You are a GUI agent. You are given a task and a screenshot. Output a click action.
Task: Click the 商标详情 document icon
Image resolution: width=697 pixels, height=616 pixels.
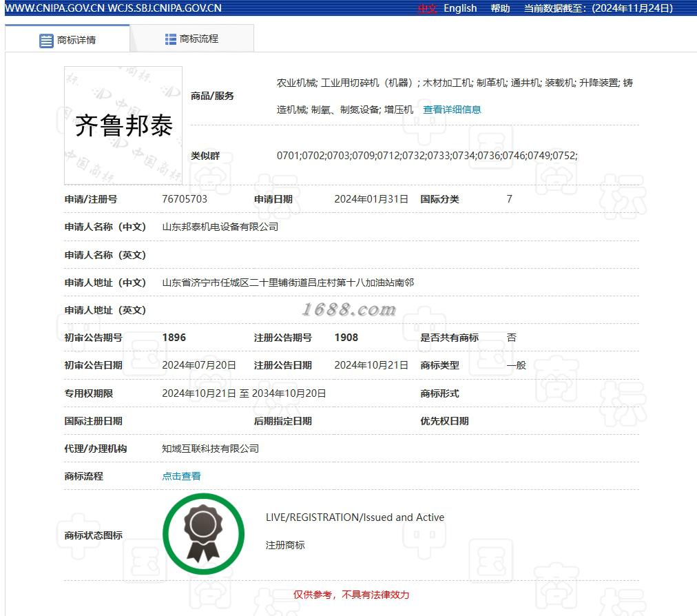46,41
